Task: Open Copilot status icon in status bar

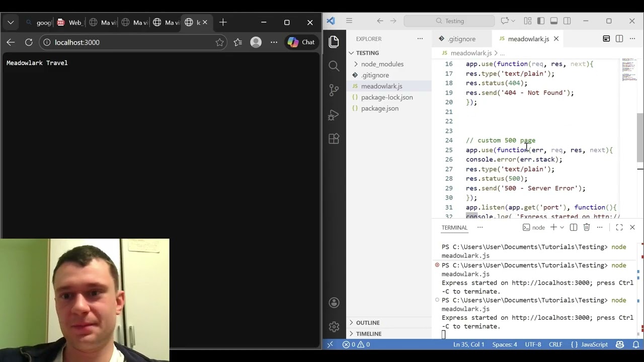Action: tap(620, 344)
